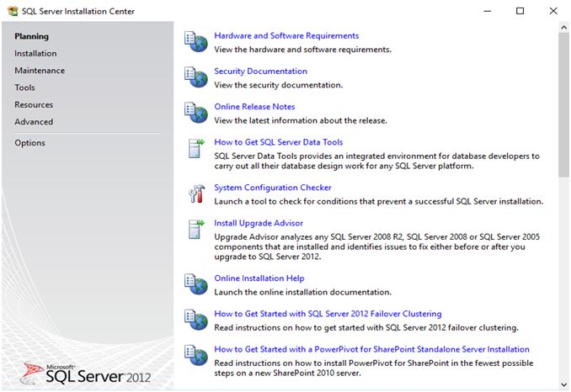Open How to Get SQL Server Data Tools
Image resolution: width=571 pixels, height=392 pixels.
click(279, 142)
